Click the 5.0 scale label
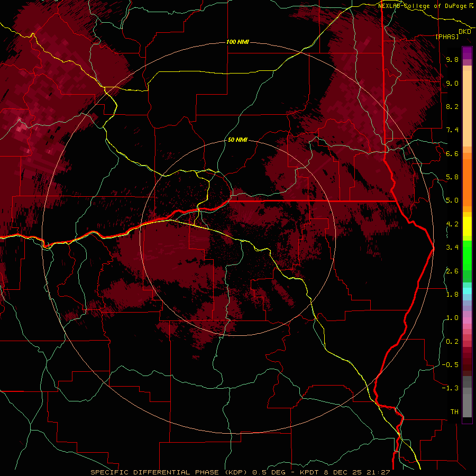This screenshot has height=476, width=476. point(452,200)
